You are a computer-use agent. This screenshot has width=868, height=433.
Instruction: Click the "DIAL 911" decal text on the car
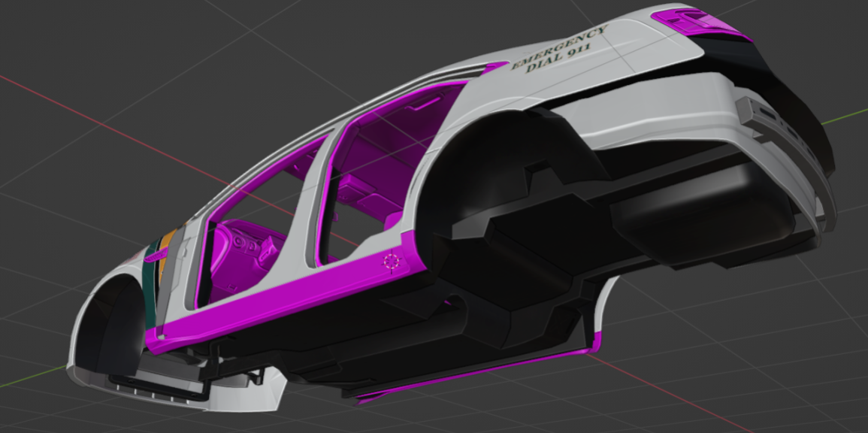tap(558, 58)
